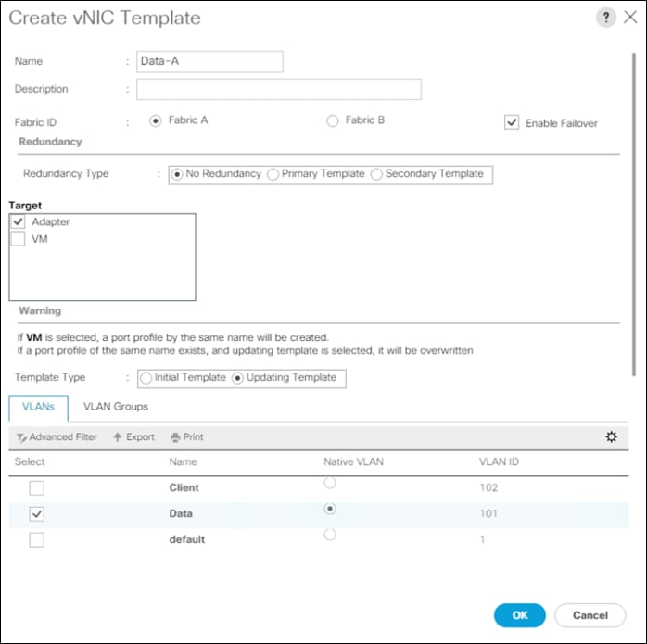This screenshot has width=647, height=644.
Task: Print the VLAN list
Action: 187,436
